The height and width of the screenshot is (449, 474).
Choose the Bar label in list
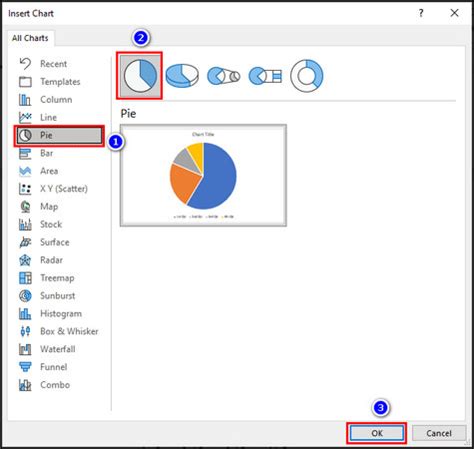(47, 153)
